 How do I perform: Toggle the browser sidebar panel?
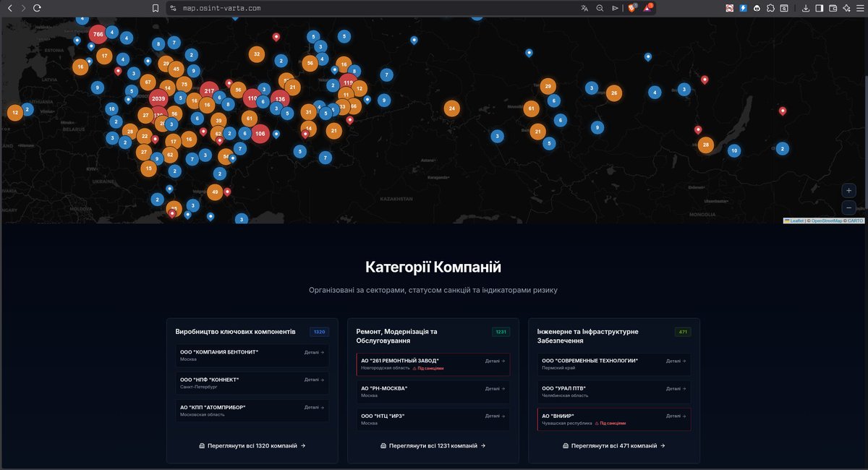point(820,8)
